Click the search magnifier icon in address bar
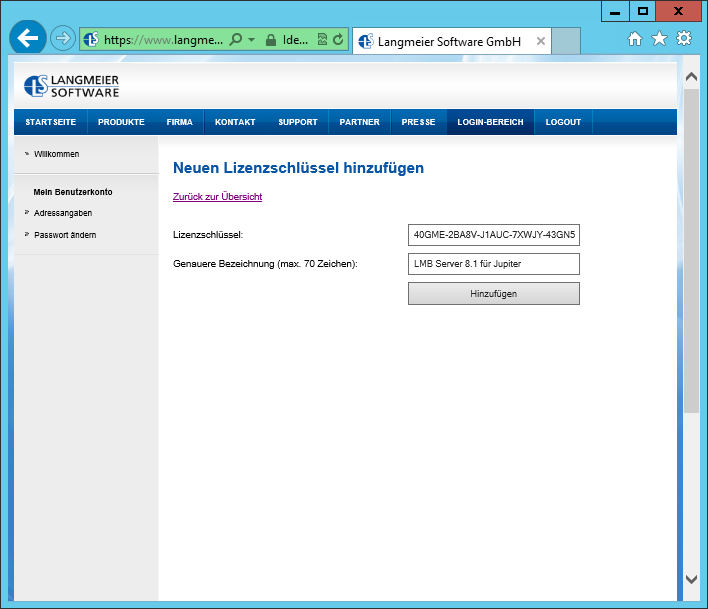The image size is (708, 609). [236, 40]
